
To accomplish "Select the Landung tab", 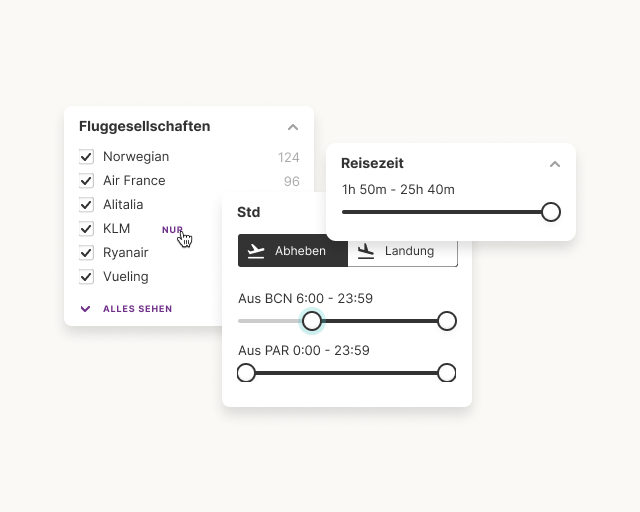I will (x=403, y=251).
